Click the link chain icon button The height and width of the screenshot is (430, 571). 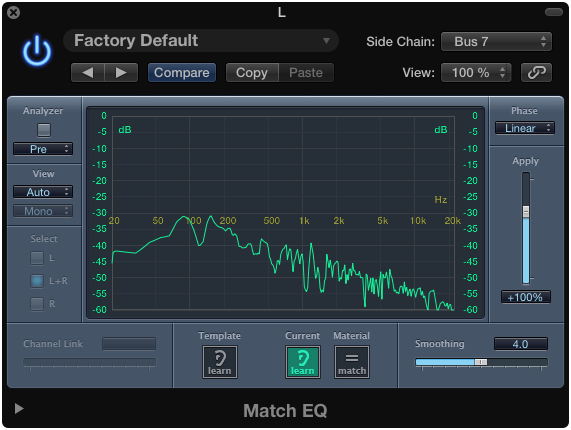pyautogui.click(x=536, y=72)
